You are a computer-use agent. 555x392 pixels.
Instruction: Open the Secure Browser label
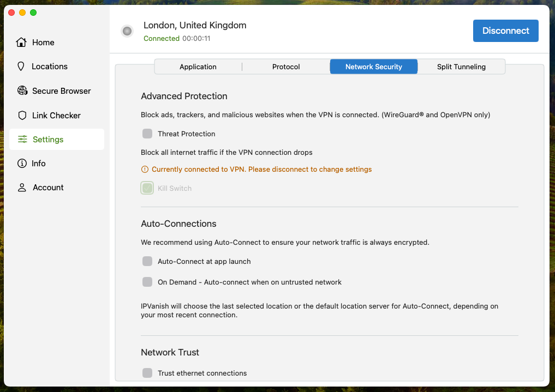pos(62,91)
